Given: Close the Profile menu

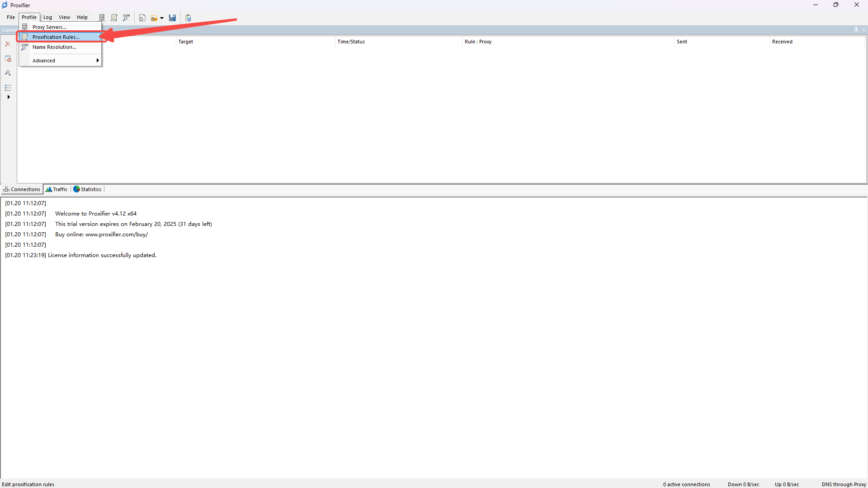Looking at the screenshot, I should pyautogui.click(x=29, y=17).
